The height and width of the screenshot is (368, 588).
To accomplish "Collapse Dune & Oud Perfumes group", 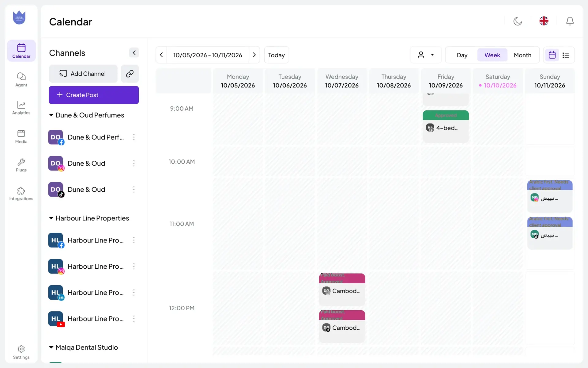I will pos(87,115).
